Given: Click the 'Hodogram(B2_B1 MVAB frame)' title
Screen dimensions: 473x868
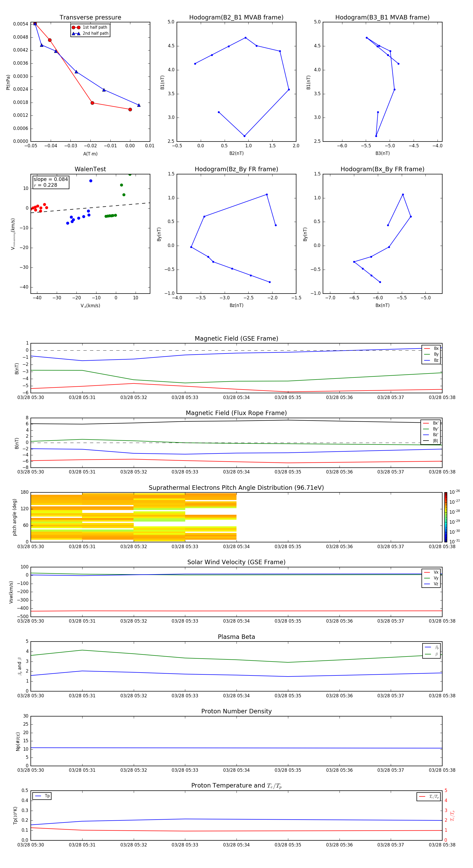Looking at the screenshot, I should [236, 18].
